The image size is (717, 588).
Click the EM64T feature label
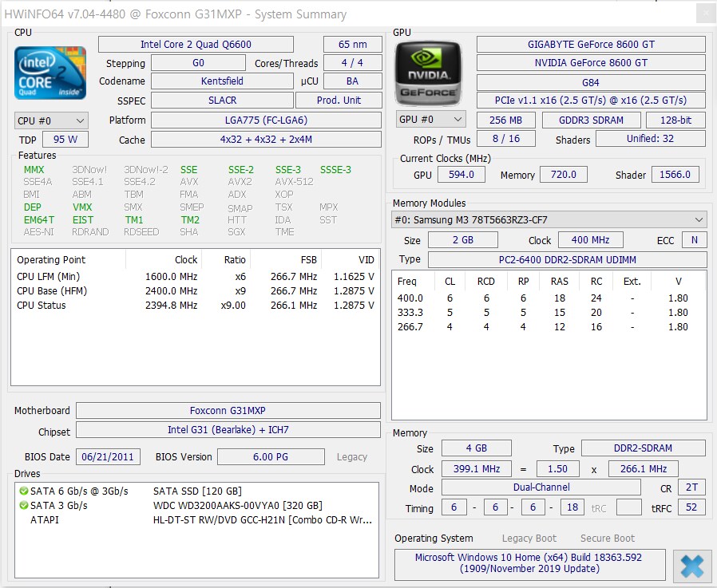(39, 220)
